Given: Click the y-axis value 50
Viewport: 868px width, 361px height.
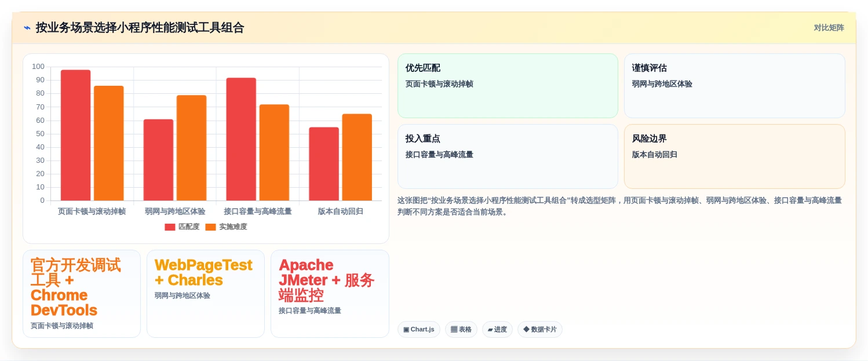Looking at the screenshot, I should tap(40, 134).
